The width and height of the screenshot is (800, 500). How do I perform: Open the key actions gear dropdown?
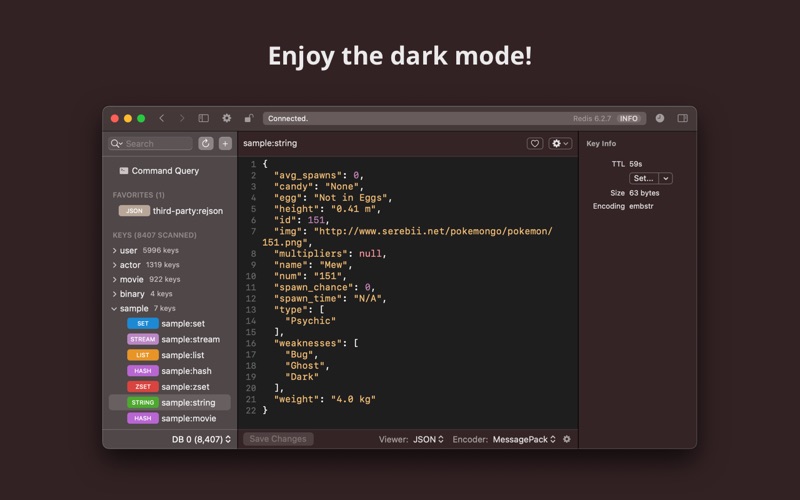561,143
